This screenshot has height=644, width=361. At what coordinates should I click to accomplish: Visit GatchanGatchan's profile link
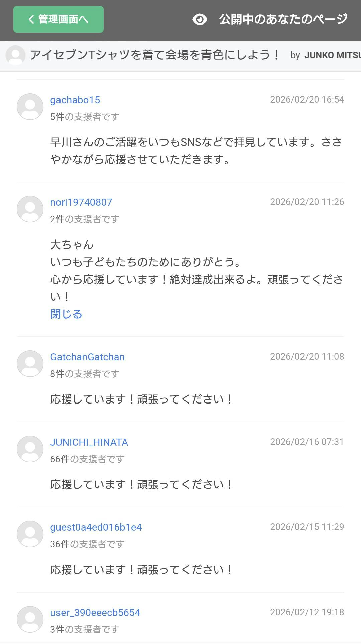point(87,357)
